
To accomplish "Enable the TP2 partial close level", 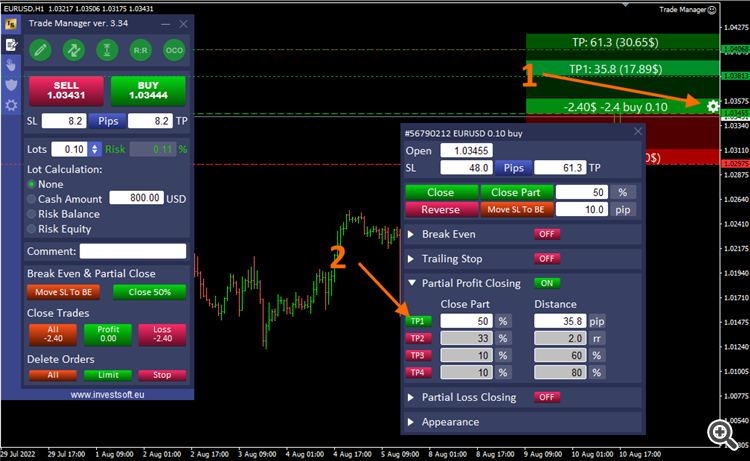I will point(418,338).
